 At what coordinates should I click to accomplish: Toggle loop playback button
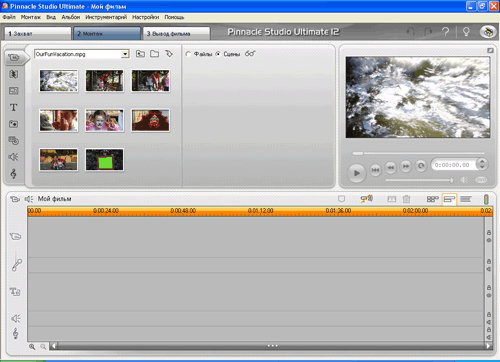pos(421,166)
